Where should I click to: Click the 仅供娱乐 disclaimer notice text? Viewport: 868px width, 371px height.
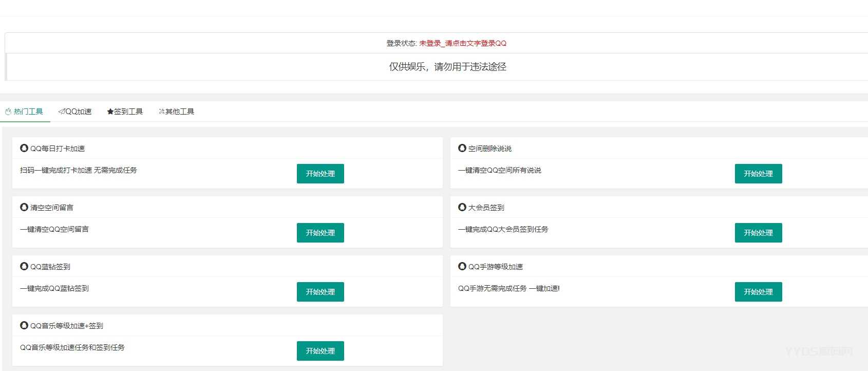447,67
